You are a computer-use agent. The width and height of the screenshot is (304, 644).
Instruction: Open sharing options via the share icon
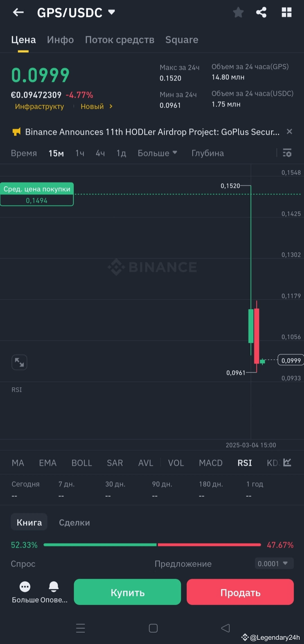coord(261,12)
